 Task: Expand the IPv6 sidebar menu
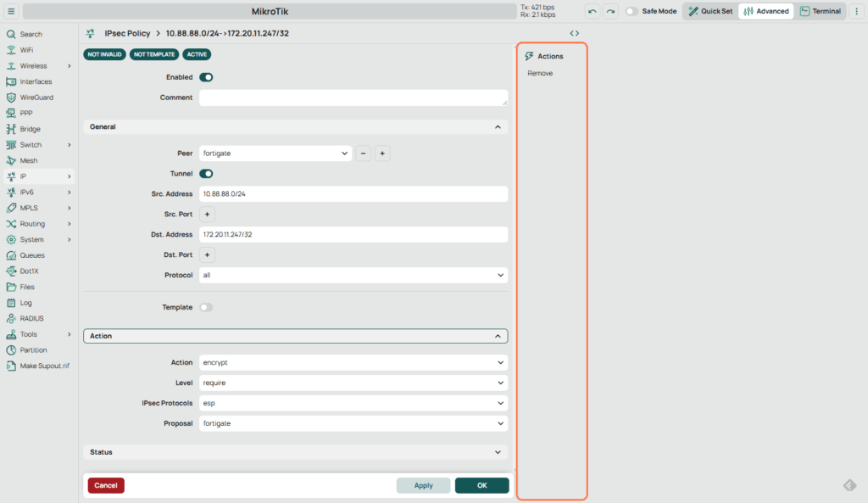(39, 193)
